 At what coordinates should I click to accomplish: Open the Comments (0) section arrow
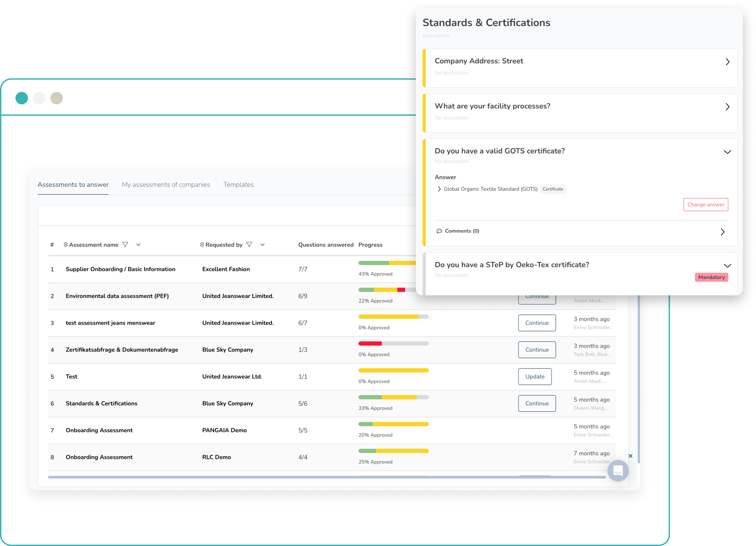[x=722, y=232]
